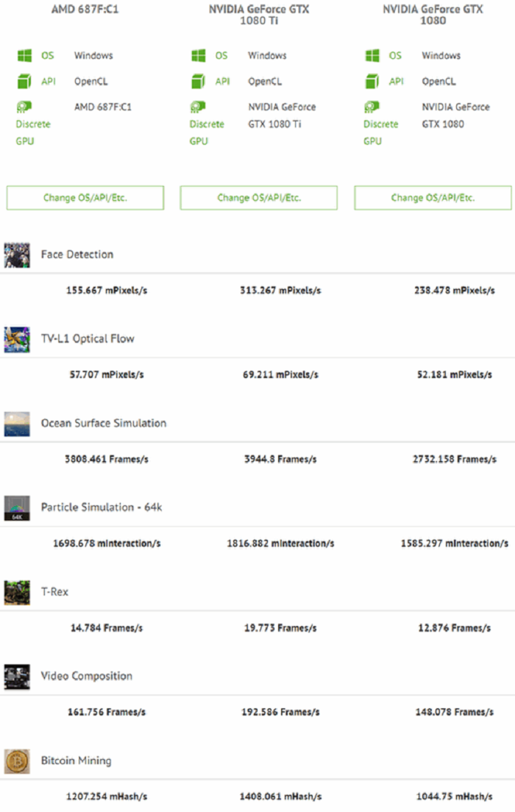Select the Bitcoin Mining heading
The height and width of the screenshot is (812, 515).
pyautogui.click(x=77, y=761)
